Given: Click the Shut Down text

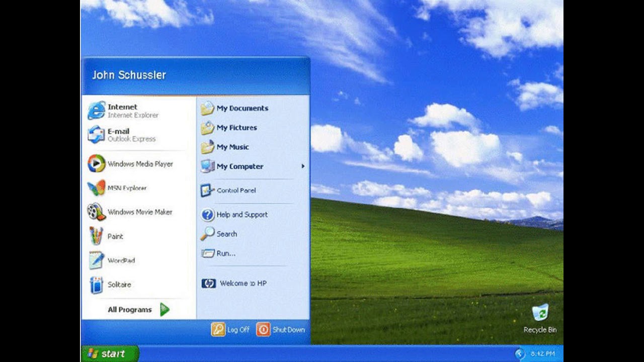Looking at the screenshot, I should pyautogui.click(x=289, y=330).
